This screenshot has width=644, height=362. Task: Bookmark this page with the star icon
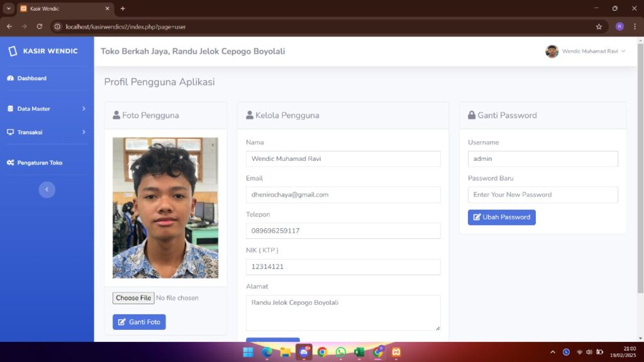tap(599, 26)
